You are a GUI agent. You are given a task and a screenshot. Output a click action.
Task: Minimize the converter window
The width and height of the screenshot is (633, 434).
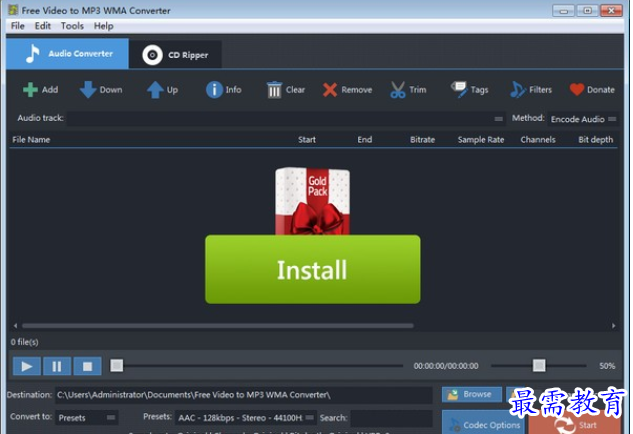pos(564,10)
